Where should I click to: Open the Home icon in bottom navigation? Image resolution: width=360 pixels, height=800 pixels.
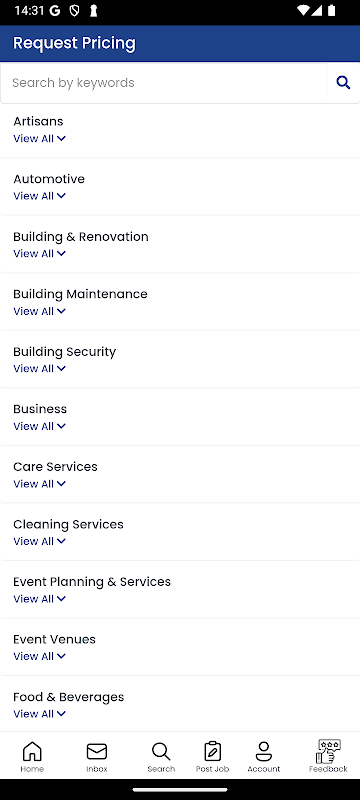point(32,751)
